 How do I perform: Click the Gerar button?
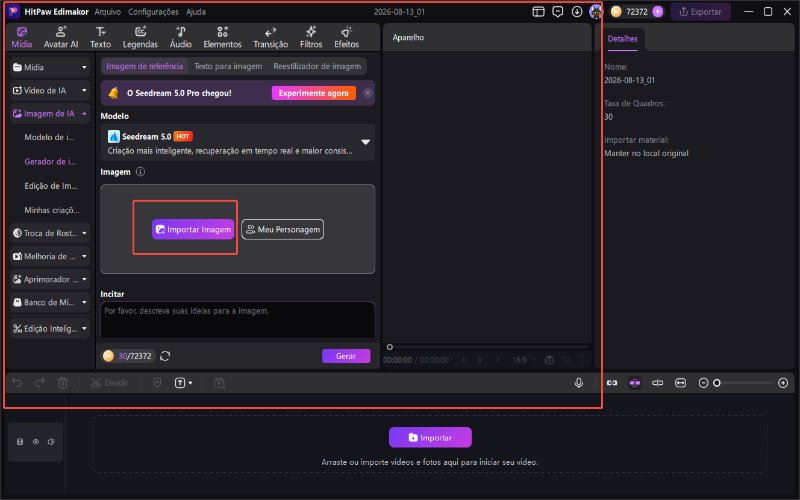tap(346, 356)
